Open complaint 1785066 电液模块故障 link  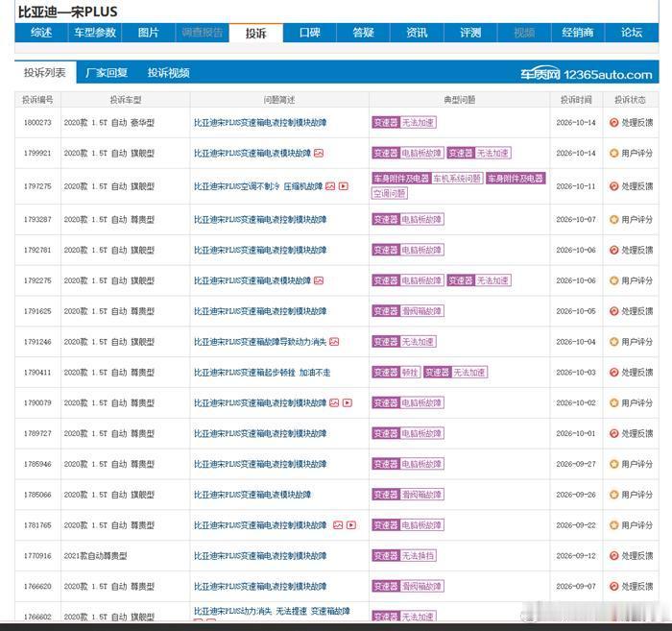[x=252, y=495]
